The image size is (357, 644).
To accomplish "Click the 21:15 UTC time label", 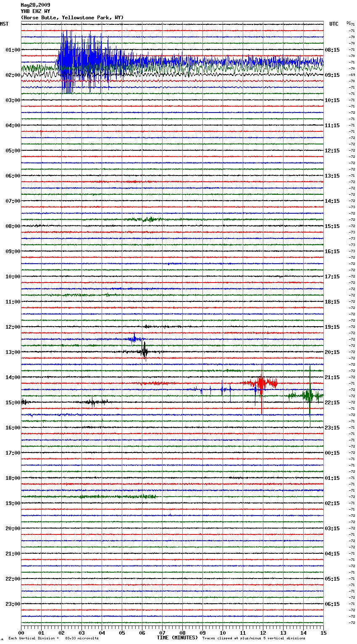I will pyautogui.click(x=332, y=377).
